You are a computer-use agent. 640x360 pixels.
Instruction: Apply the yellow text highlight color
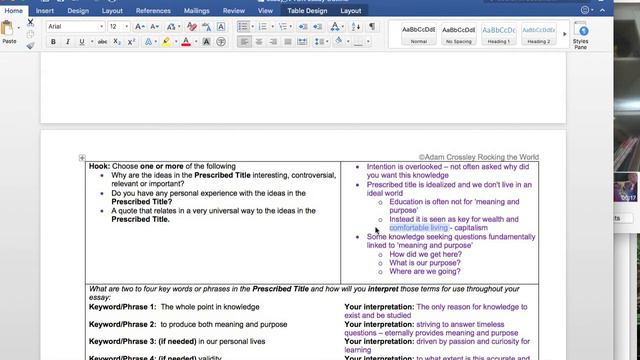(x=166, y=42)
